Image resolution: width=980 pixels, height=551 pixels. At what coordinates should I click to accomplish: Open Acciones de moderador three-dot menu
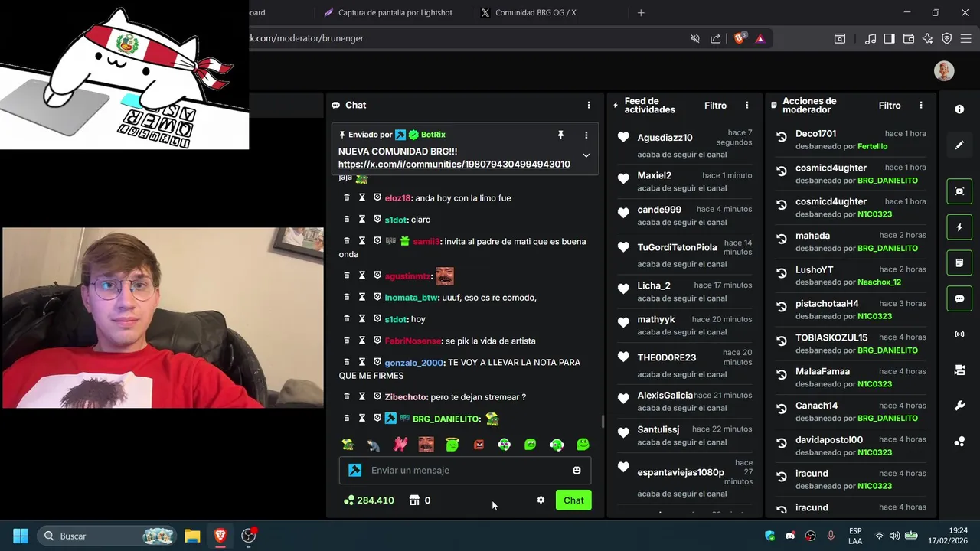click(x=921, y=106)
